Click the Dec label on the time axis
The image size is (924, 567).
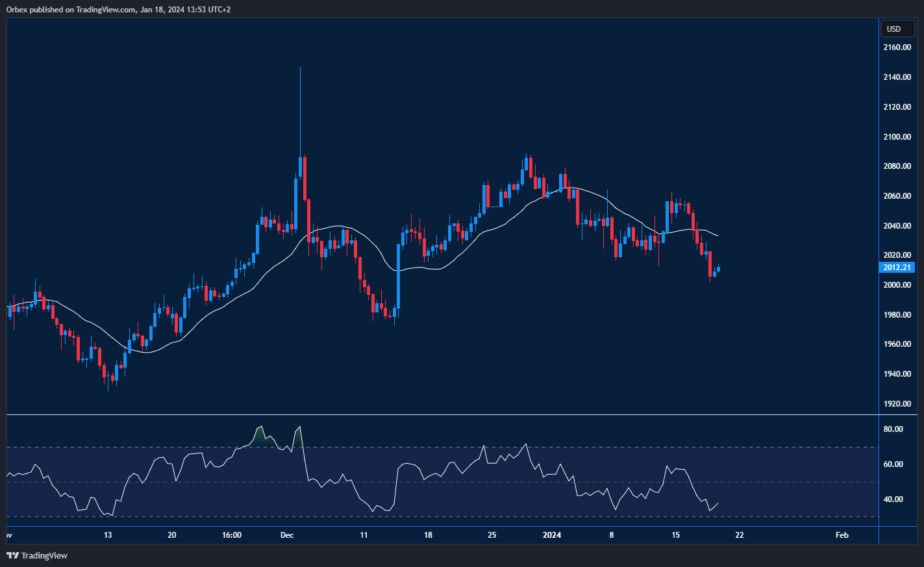tap(287, 535)
